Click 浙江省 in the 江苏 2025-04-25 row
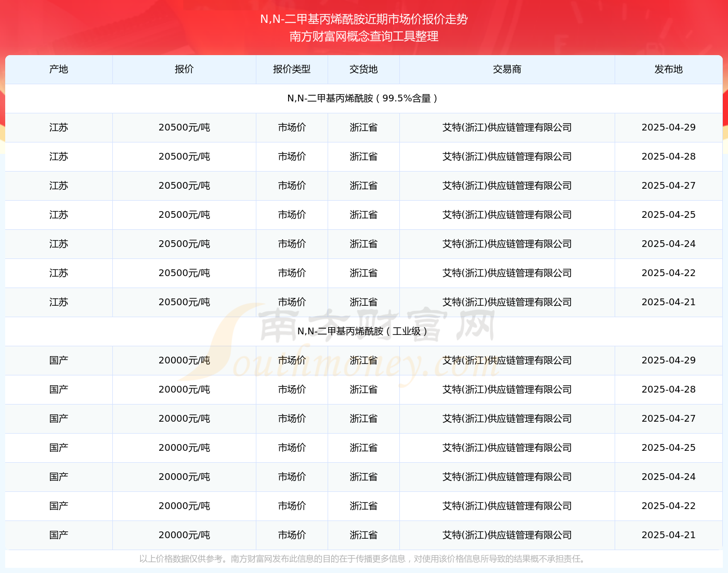 [363, 215]
